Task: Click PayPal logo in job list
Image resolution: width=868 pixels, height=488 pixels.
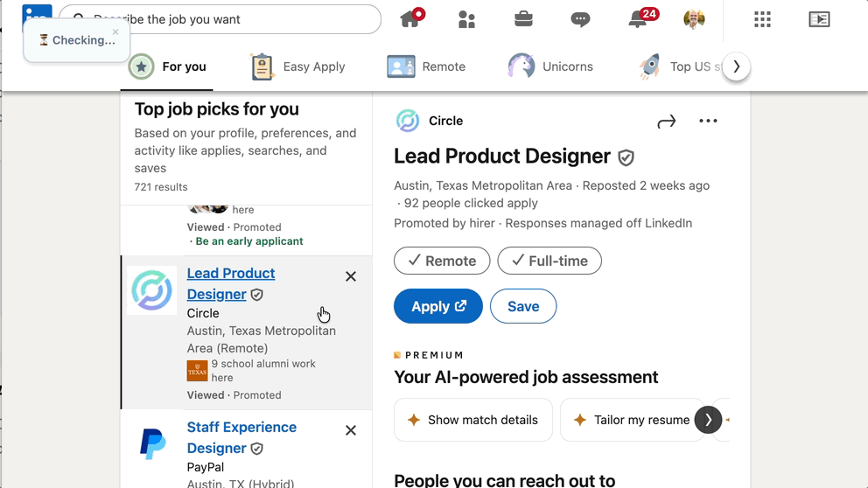Action: tap(152, 443)
